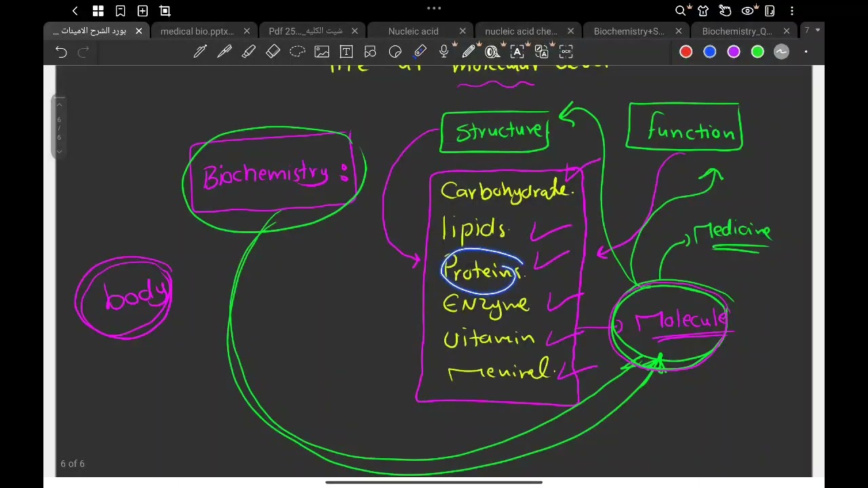868x488 pixels.
Task: Close the 'Pdf 25' tab
Action: point(355,31)
